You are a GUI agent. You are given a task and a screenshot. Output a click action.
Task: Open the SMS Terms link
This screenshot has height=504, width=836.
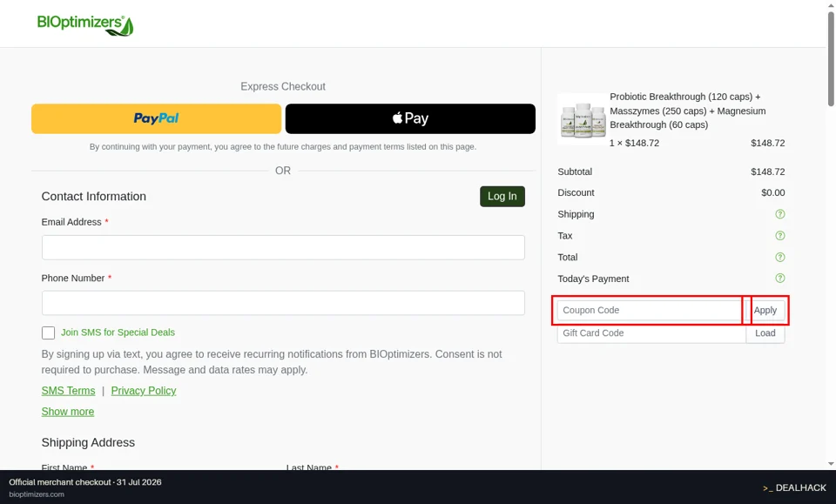click(68, 391)
